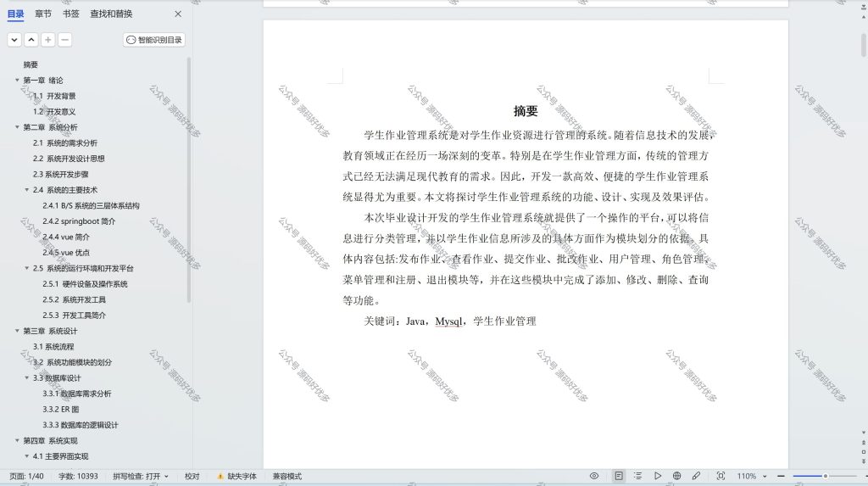Close the navigation pane

[x=178, y=14]
